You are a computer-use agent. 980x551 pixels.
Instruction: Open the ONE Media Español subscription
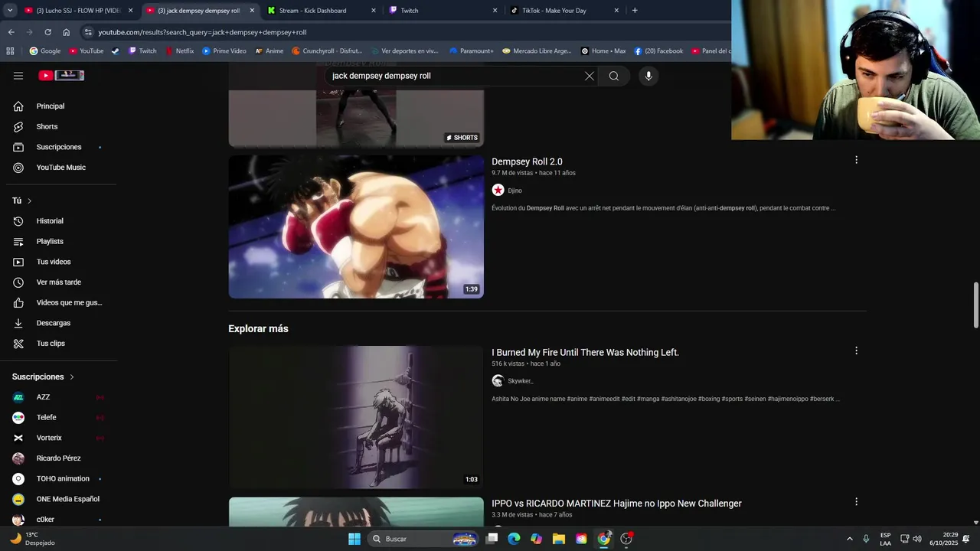coord(60,499)
